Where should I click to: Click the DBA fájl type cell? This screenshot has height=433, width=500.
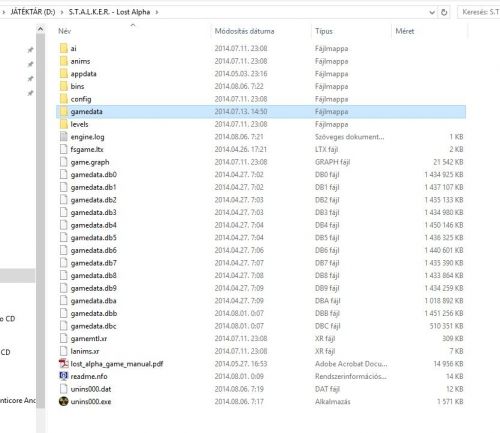pyautogui.click(x=327, y=301)
